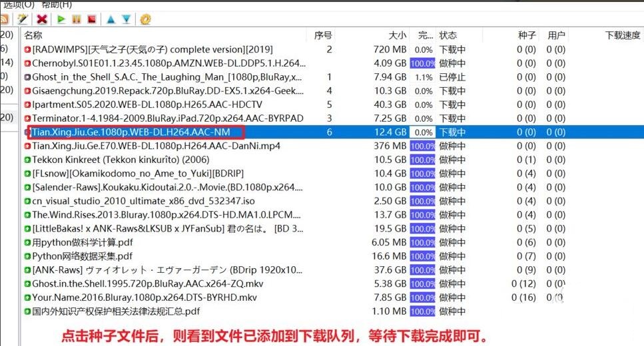The height and width of the screenshot is (346, 644).
Task: Click status icon beside Chernobyl.S01E01 torrent
Action: tap(27, 64)
